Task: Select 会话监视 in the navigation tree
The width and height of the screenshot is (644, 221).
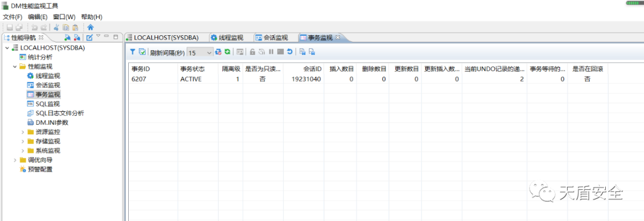Action: click(48, 85)
